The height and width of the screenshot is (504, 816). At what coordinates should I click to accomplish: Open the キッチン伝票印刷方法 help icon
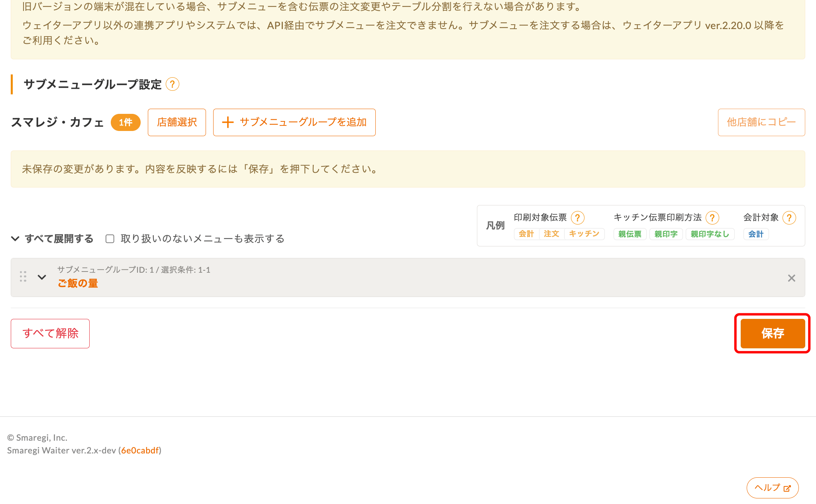(x=712, y=218)
